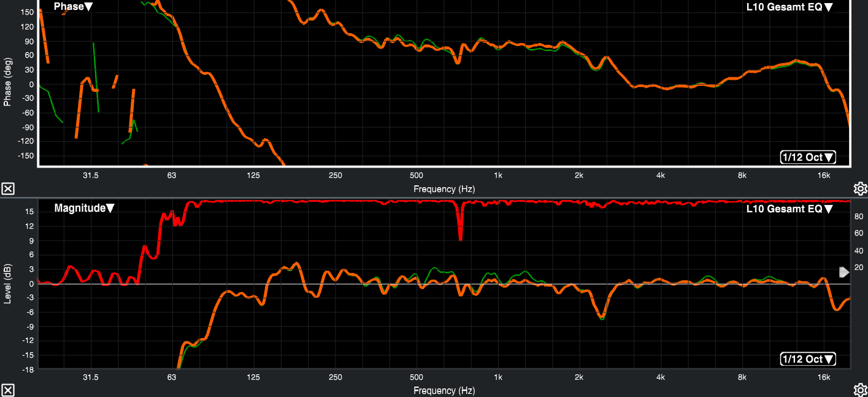Change 1/12 Oct smoothing in Phase plot
The width and height of the screenshot is (868, 397).
pyautogui.click(x=807, y=158)
